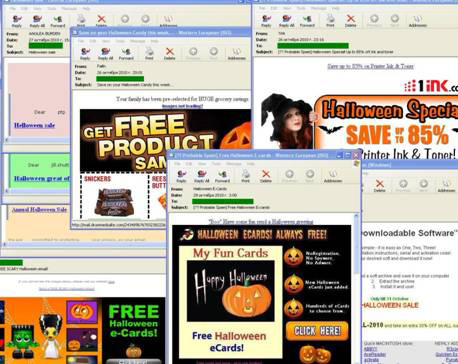Click Forward in the Free Halloween E-cards window

coord(222,176)
